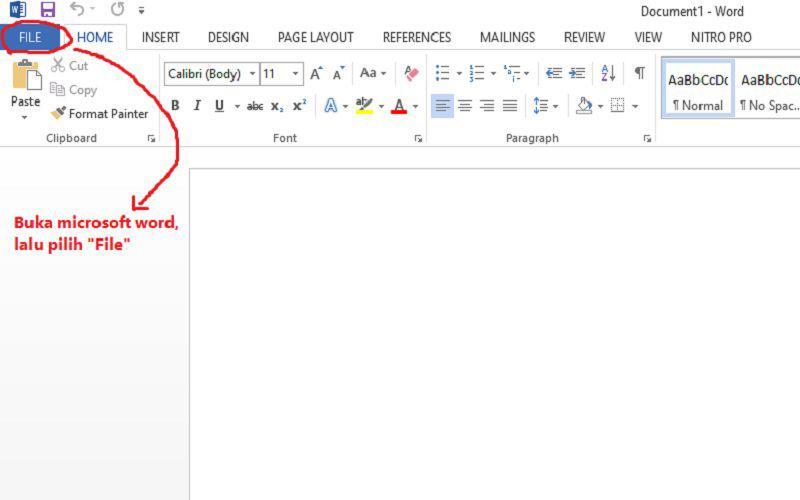Image resolution: width=800 pixels, height=500 pixels.
Task: Click the Bullets list icon
Action: click(442, 73)
